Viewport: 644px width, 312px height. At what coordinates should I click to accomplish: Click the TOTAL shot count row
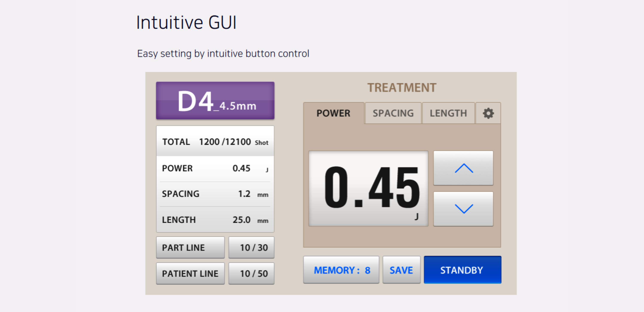point(215,142)
